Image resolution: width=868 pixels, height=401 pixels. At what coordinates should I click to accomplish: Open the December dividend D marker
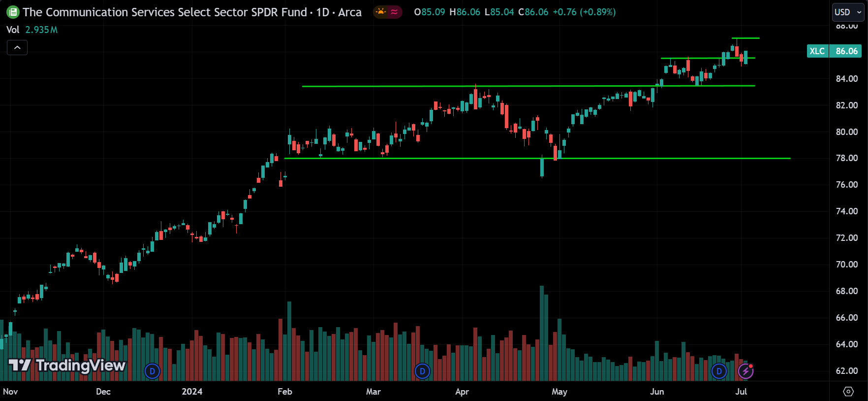[x=152, y=371]
